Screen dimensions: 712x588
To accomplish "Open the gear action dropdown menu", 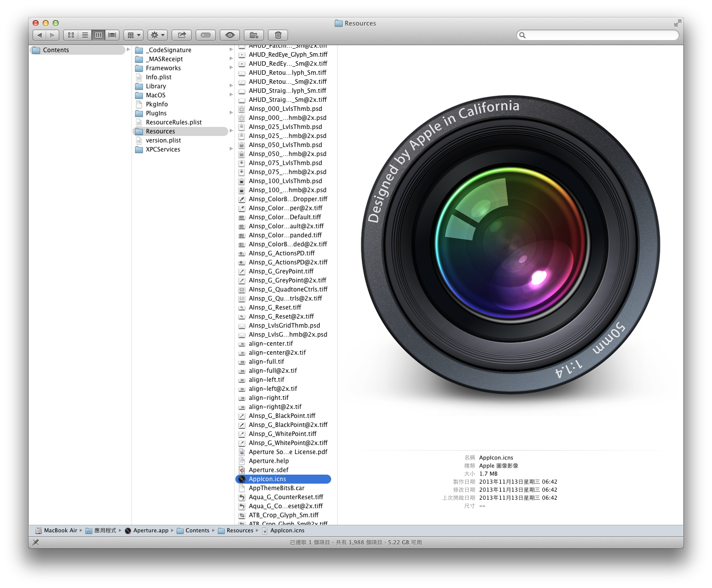I will tap(157, 35).
